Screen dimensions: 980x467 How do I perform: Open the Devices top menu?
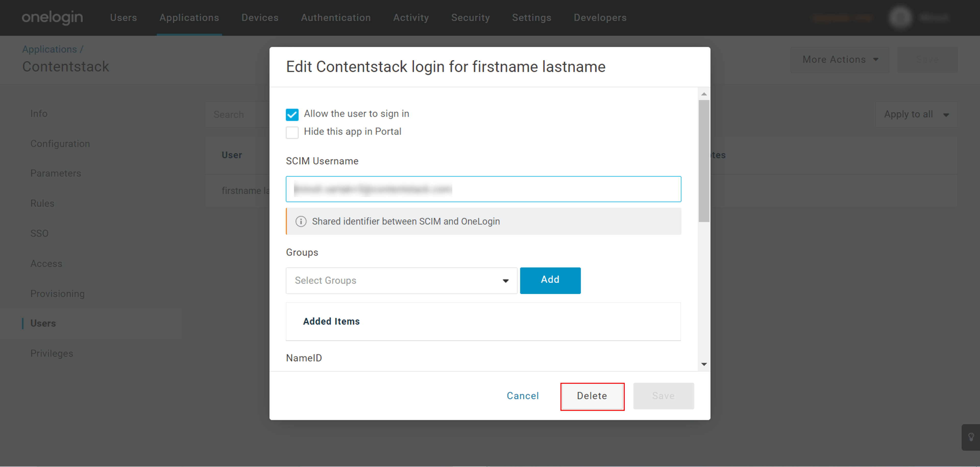(260, 18)
